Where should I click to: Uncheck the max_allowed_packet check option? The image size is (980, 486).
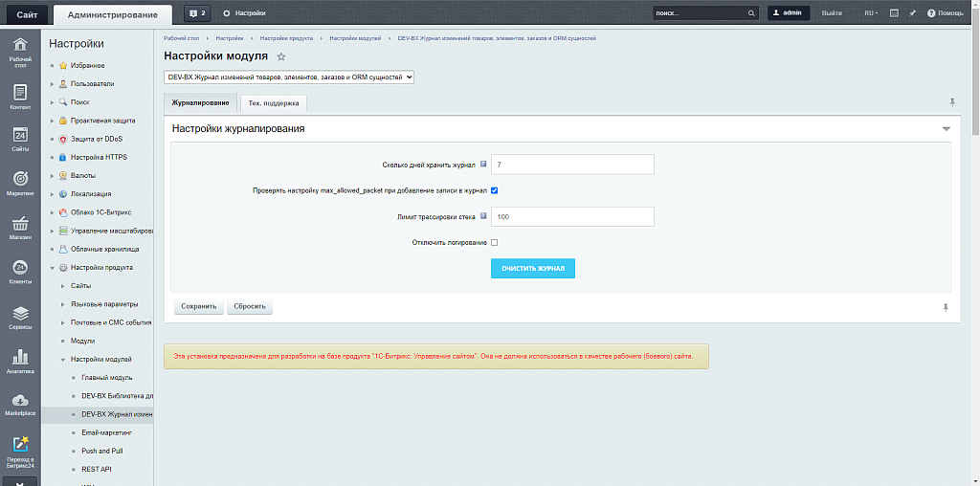point(495,190)
